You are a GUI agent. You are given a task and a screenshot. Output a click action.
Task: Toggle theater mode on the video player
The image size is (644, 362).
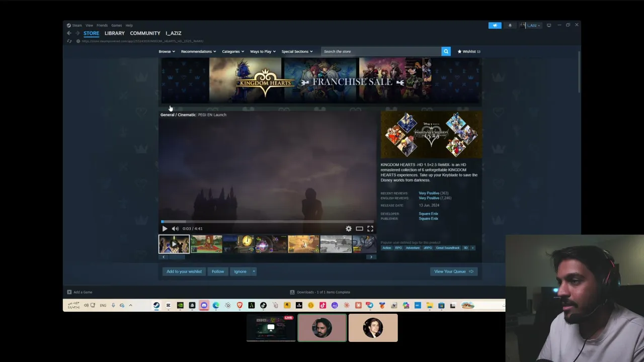359,228
